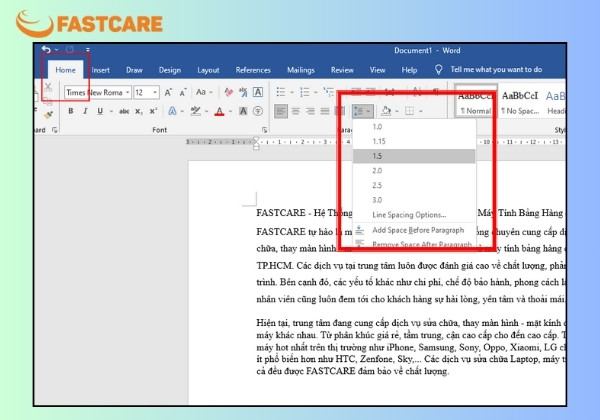Click Decrease Font Size icon

183,93
